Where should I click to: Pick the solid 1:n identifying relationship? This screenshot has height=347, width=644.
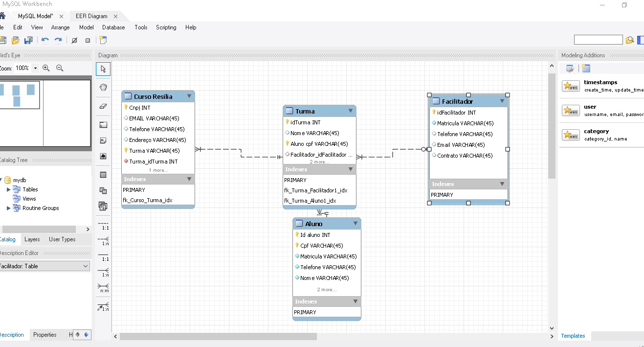coord(103,273)
